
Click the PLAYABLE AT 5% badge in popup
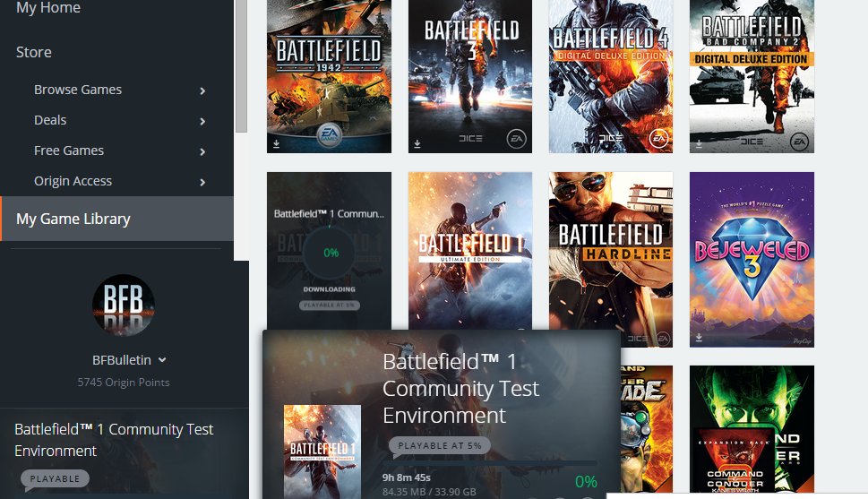(x=440, y=445)
